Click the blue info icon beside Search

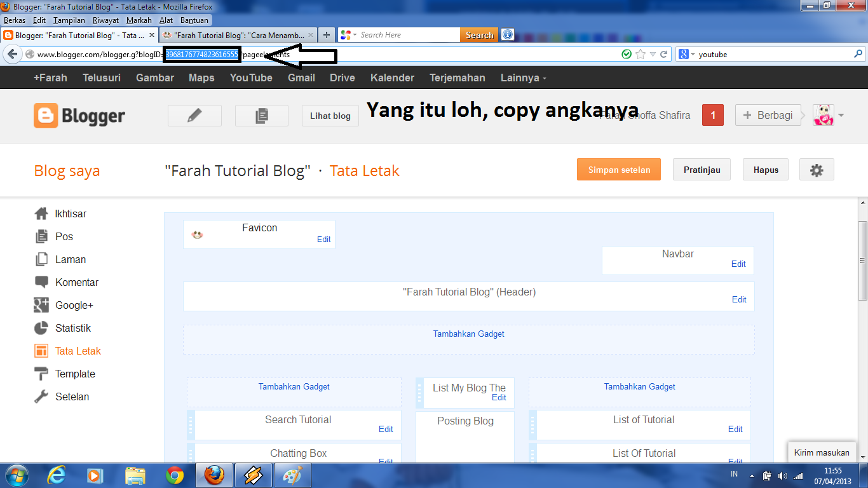(x=507, y=35)
